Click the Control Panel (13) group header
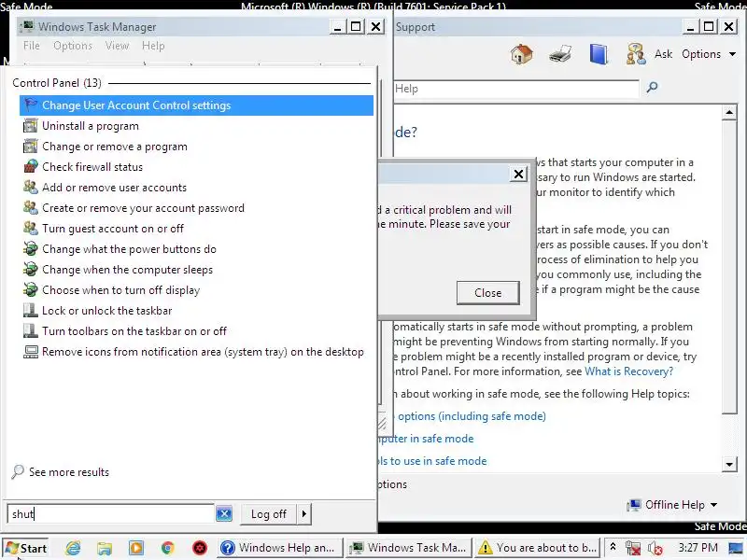 pos(57,83)
